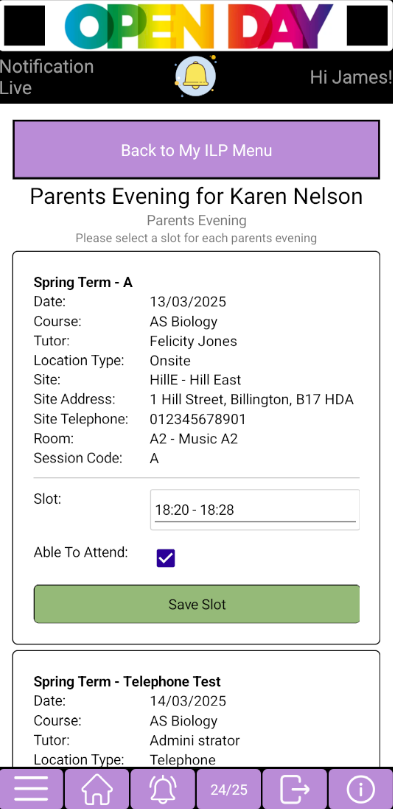393x809 pixels.
Task: Tap the Notification Live status text
Action: pos(47,77)
